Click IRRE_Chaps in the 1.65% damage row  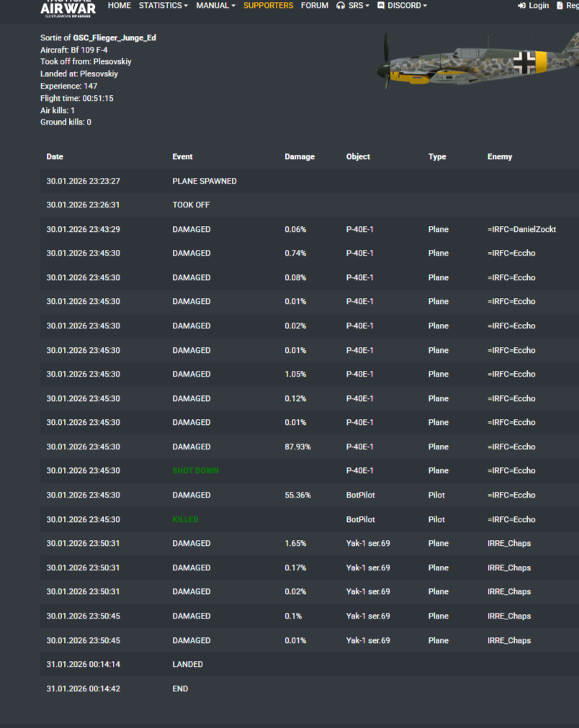[x=508, y=544]
